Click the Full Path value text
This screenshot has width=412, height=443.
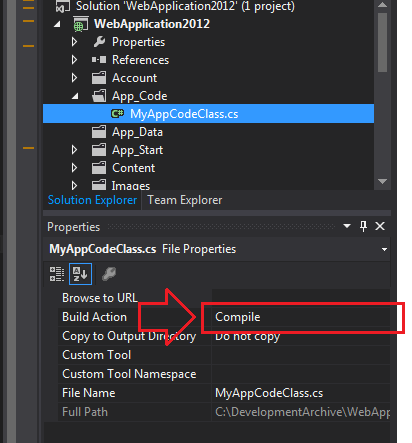tap(302, 412)
